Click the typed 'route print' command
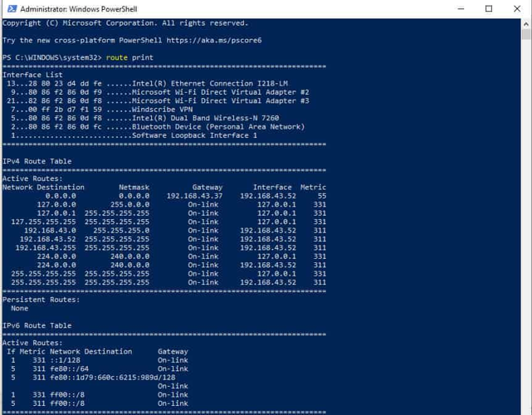 pos(130,57)
